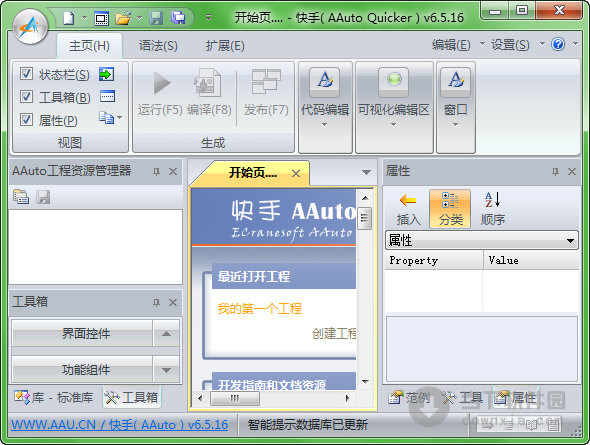Image resolution: width=590 pixels, height=445 pixels.
Task: Click the new form window icon in quick toolbar
Action: pyautogui.click(x=102, y=18)
